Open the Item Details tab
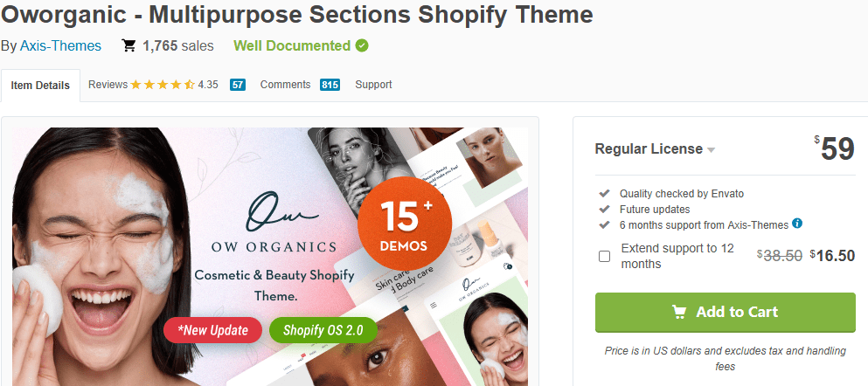868x386 pixels. click(40, 86)
